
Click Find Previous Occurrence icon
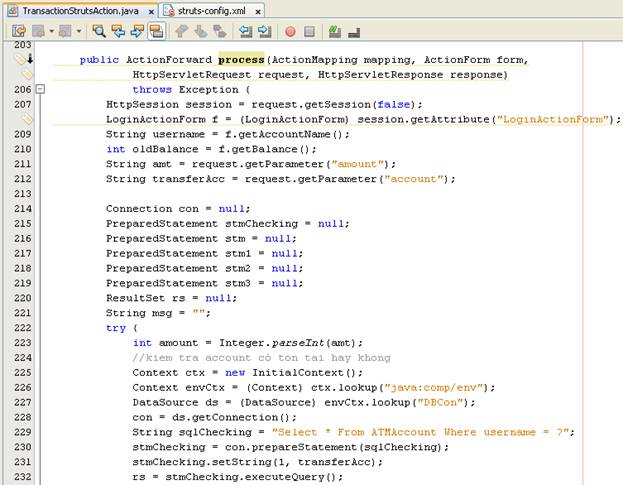pos(118,31)
